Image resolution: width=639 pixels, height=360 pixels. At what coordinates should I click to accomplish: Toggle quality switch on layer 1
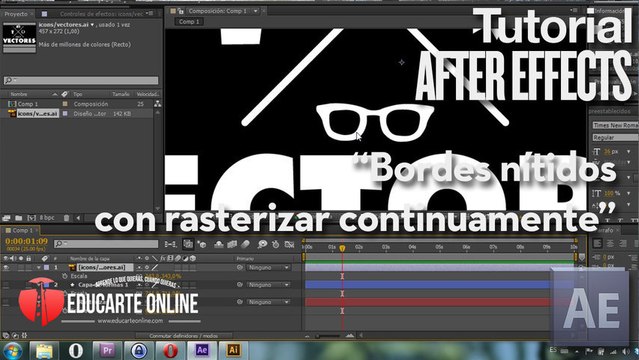tap(155, 267)
